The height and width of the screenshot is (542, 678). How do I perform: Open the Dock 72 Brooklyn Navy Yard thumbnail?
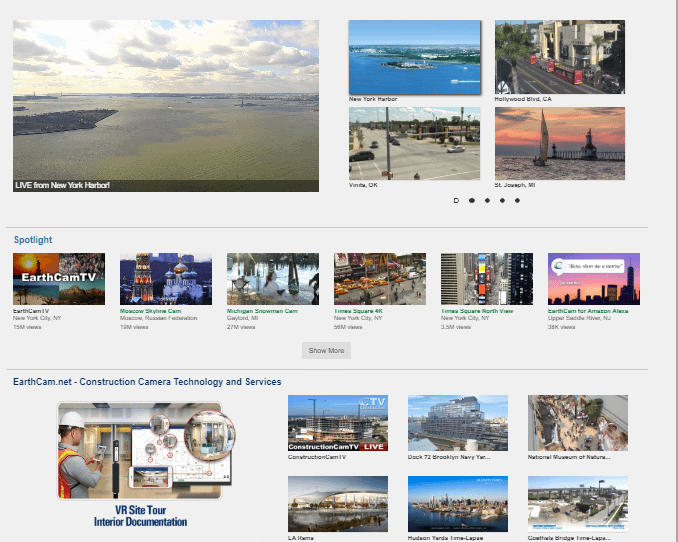(457, 423)
